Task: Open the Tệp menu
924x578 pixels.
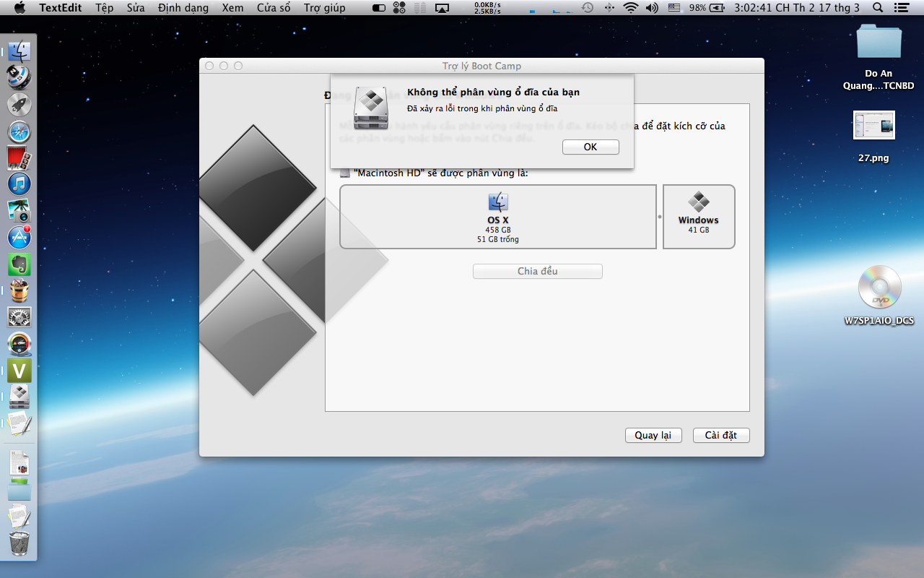Action: pos(105,8)
